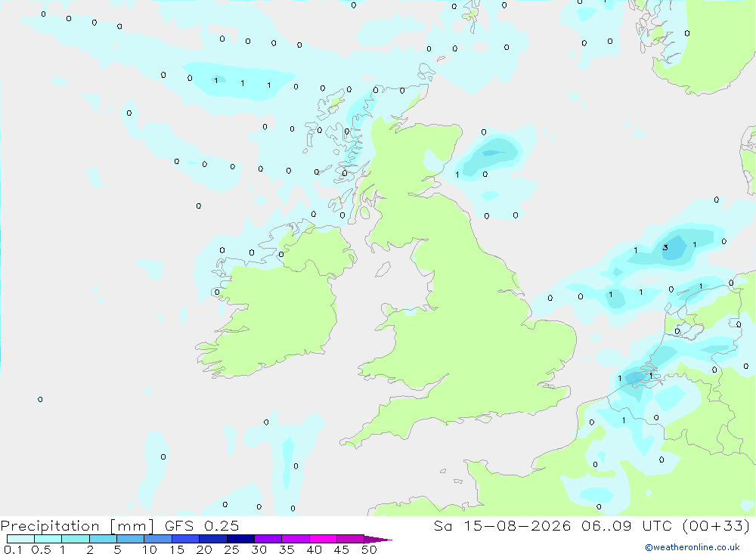Click the above-50 arrow tip of the legend
Viewport: 756px width, 554px height.
377,540
